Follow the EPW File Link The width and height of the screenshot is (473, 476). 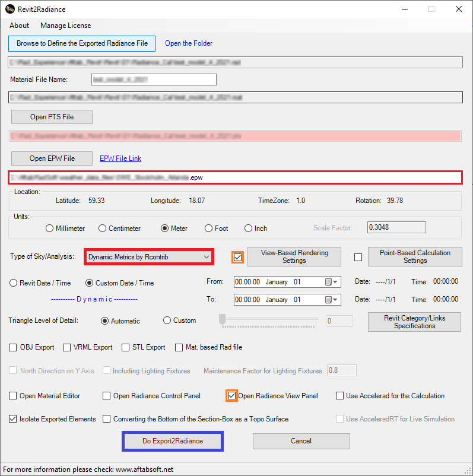[120, 158]
